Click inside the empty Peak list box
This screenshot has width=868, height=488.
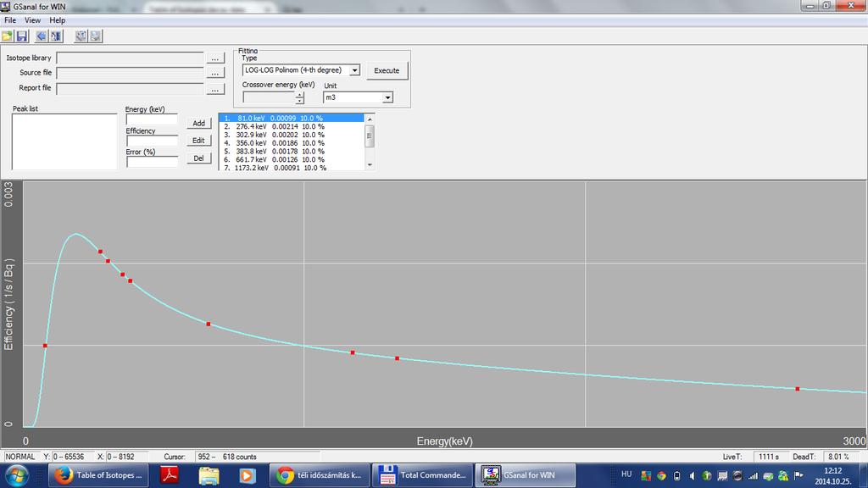tap(64, 141)
